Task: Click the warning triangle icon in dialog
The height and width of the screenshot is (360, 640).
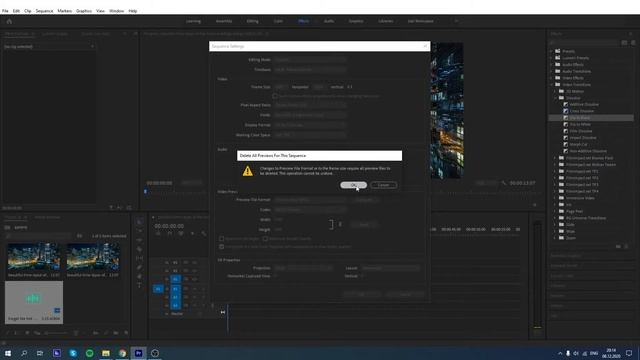Action: pyautogui.click(x=247, y=171)
